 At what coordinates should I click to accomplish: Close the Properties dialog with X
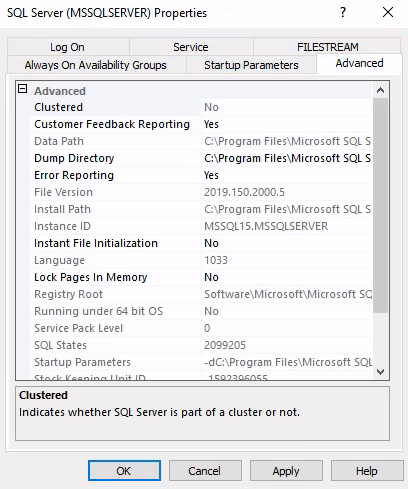[388, 13]
